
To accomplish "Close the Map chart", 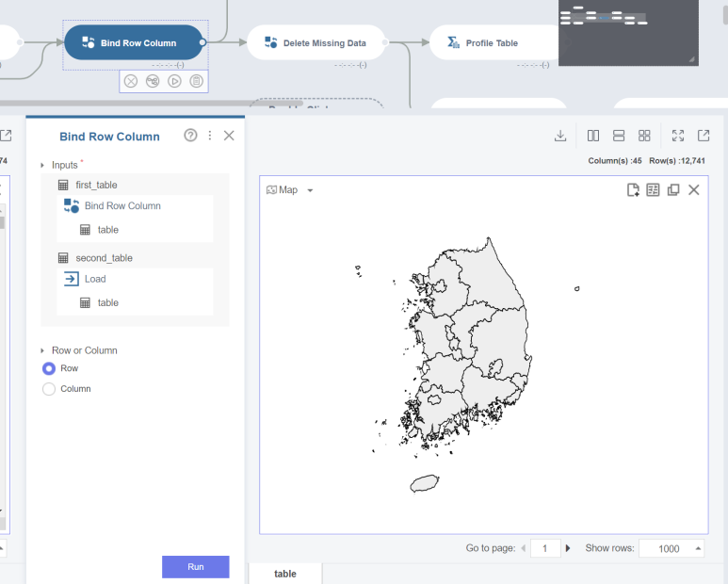I will tap(694, 190).
